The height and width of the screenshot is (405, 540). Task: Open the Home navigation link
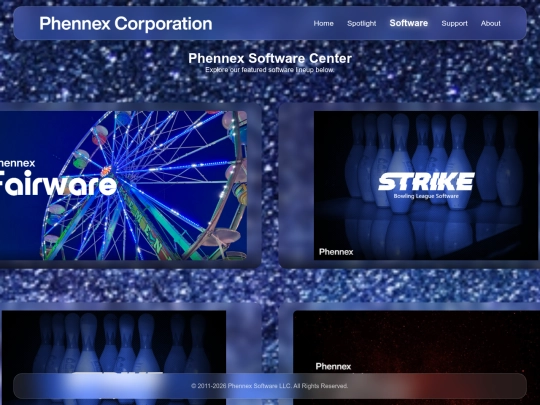click(323, 23)
